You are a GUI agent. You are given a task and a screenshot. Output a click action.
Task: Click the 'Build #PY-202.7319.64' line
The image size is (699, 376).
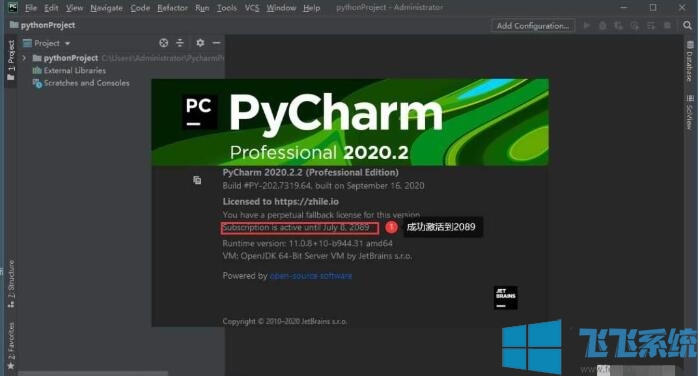coord(323,186)
